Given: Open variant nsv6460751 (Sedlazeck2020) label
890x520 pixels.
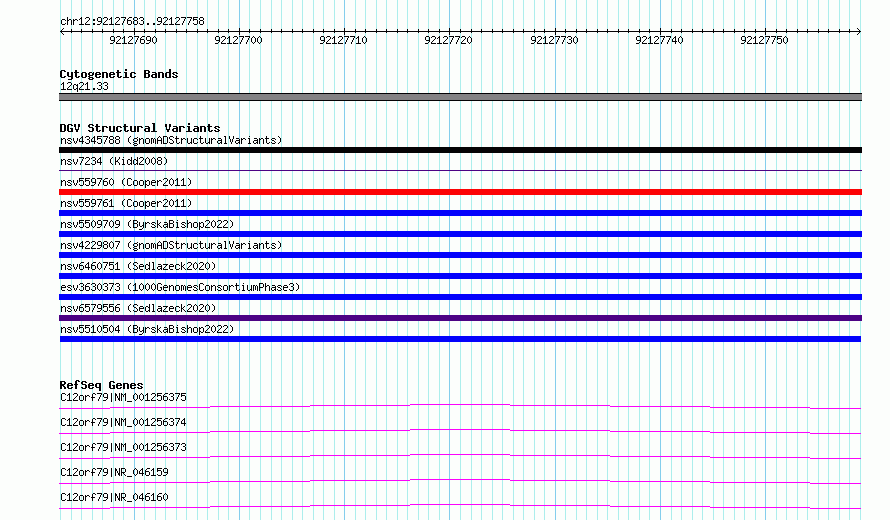Looking at the screenshot, I should [138, 266].
